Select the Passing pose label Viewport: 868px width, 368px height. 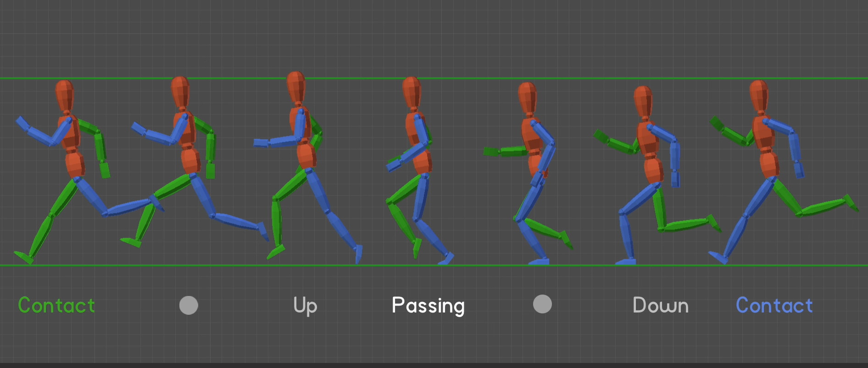(x=428, y=306)
